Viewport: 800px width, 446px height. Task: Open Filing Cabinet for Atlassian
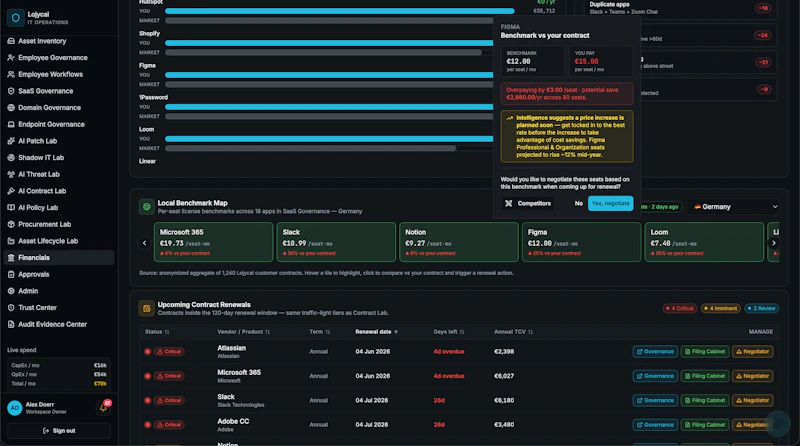(705, 352)
